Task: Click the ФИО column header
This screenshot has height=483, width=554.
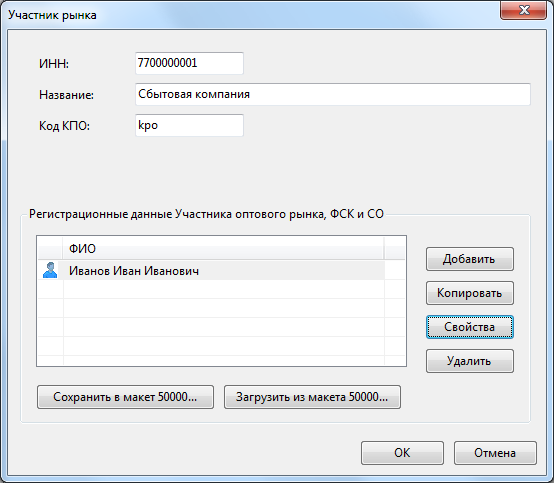Action: coord(223,249)
